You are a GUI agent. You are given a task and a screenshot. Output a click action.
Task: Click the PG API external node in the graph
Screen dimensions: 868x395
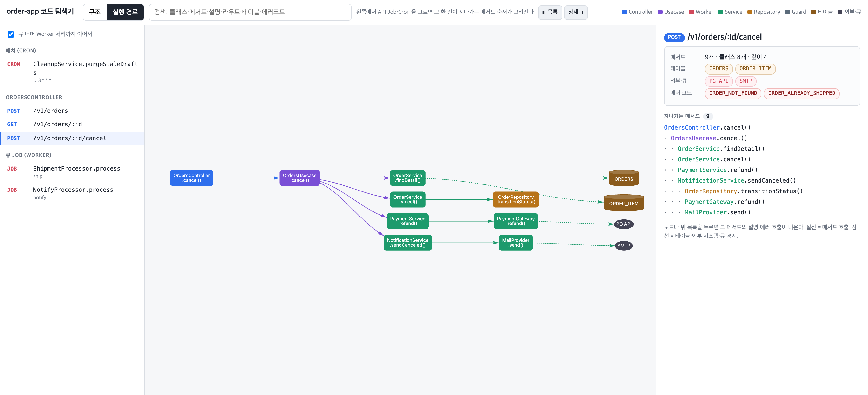point(624,224)
